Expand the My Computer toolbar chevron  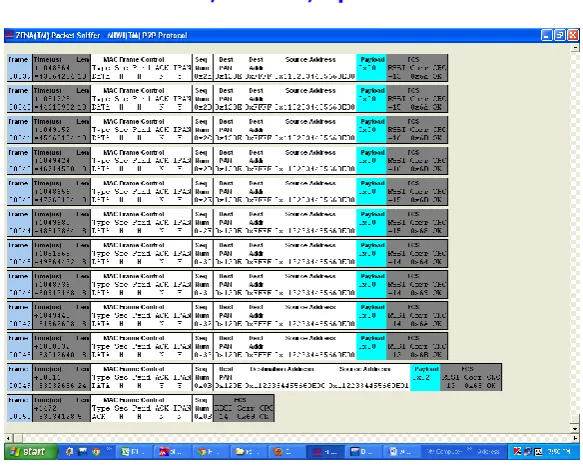click(470, 449)
